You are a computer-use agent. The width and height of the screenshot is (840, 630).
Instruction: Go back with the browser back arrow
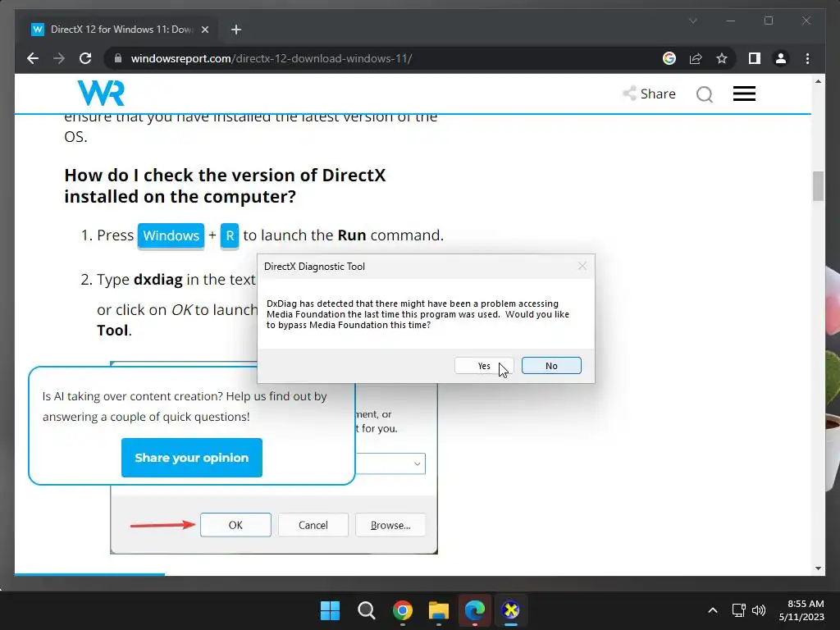tap(33, 58)
